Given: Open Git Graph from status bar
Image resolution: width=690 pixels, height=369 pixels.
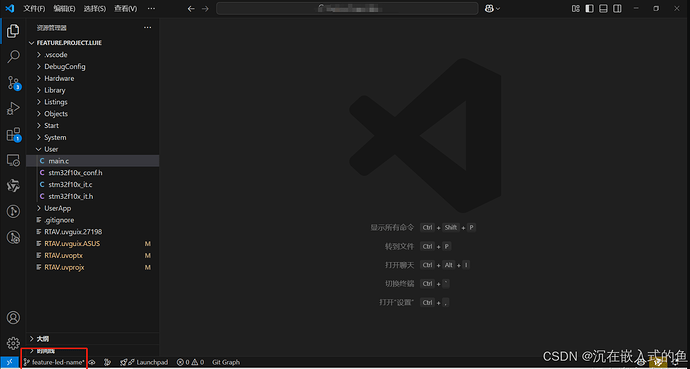Looking at the screenshot, I should click(x=226, y=362).
